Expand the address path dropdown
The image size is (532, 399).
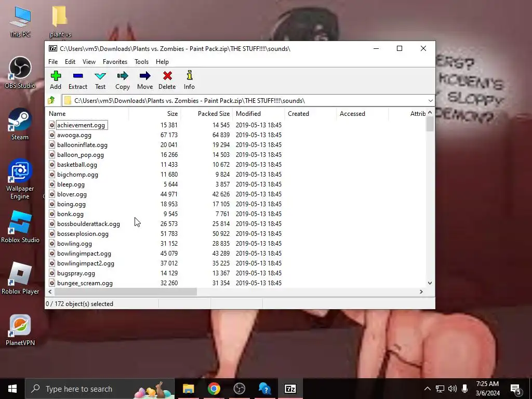(x=430, y=101)
